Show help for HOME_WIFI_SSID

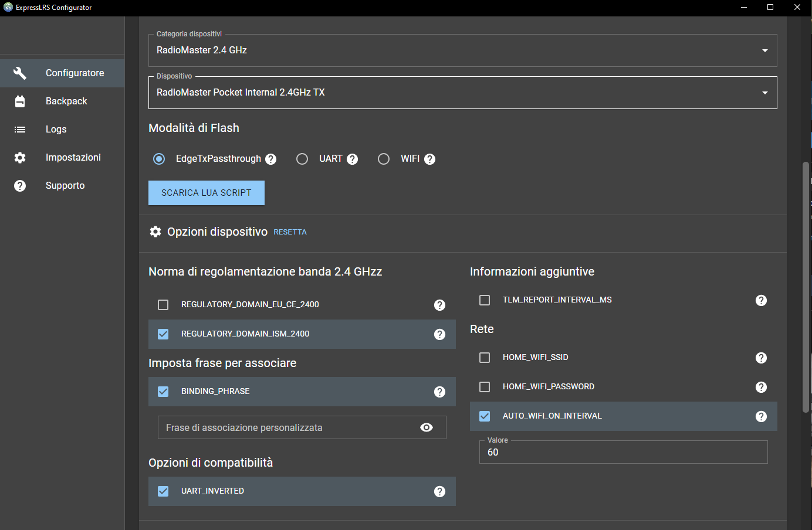(761, 358)
